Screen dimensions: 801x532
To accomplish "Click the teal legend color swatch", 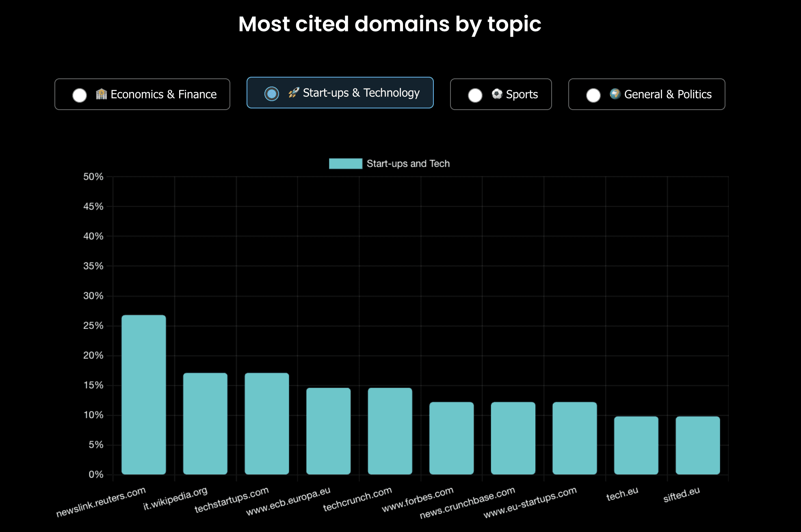I will (345, 163).
